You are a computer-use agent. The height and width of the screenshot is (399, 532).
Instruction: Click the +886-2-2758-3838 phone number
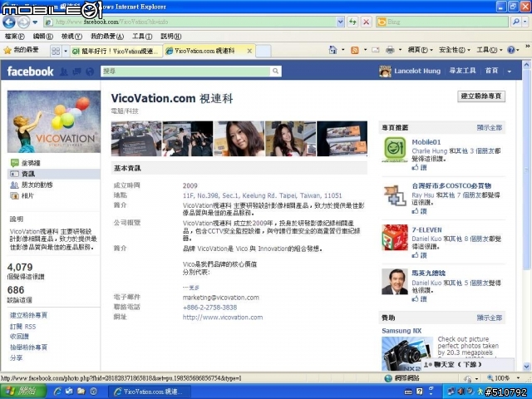[x=209, y=308]
